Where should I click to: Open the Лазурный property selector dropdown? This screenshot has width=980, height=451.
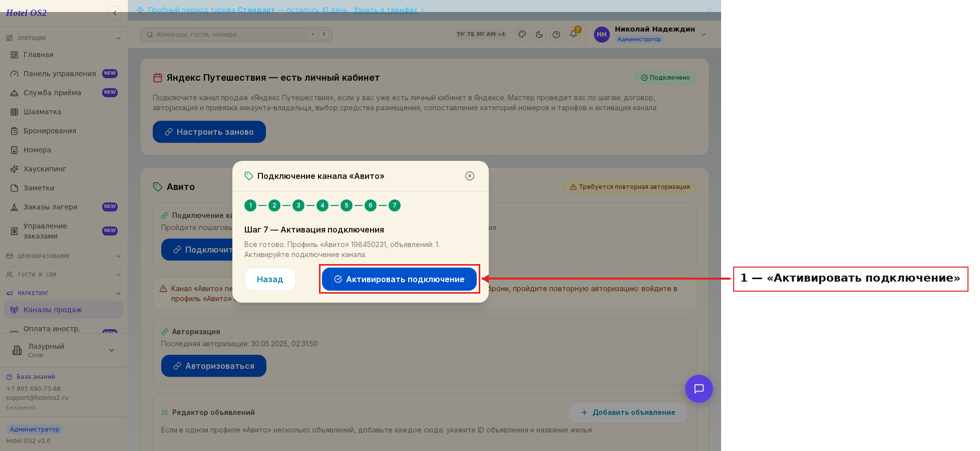(x=64, y=350)
